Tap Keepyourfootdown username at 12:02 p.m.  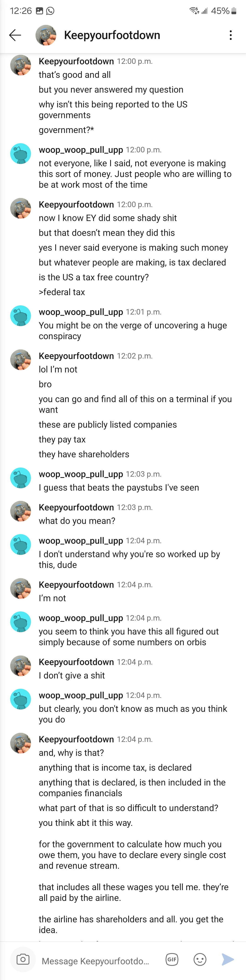click(77, 356)
